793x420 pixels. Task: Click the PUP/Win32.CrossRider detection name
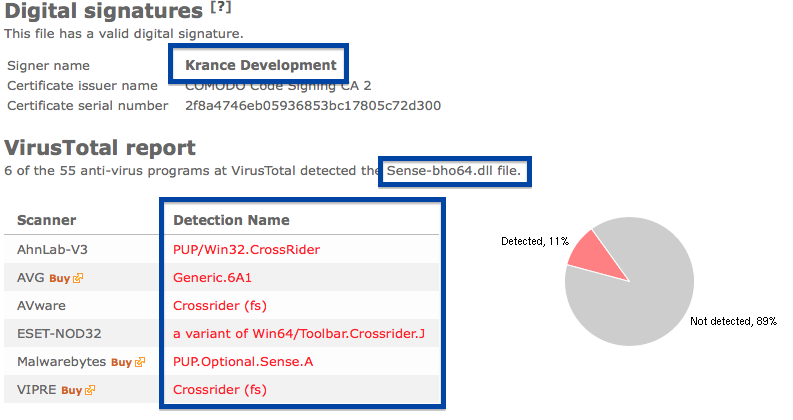pos(246,249)
